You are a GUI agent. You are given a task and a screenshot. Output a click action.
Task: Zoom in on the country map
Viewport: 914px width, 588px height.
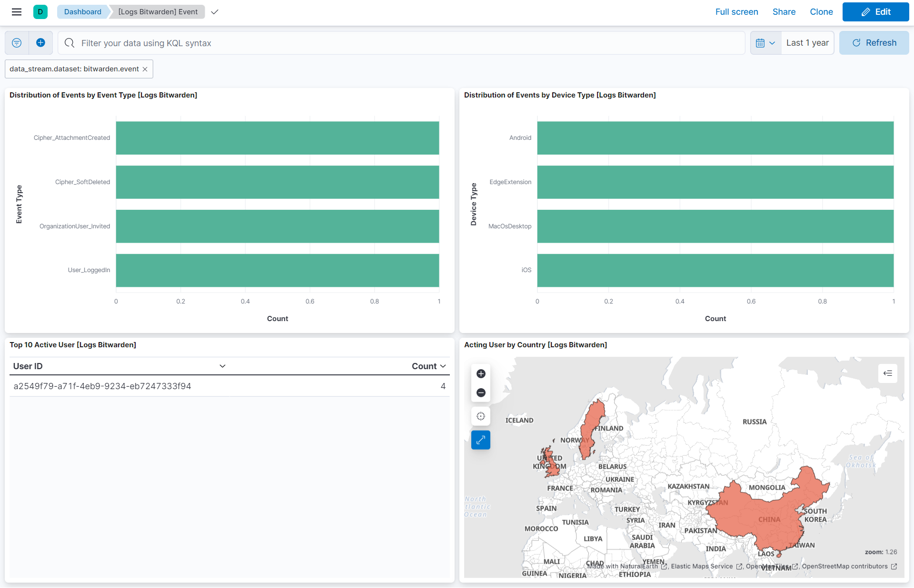pyautogui.click(x=481, y=374)
